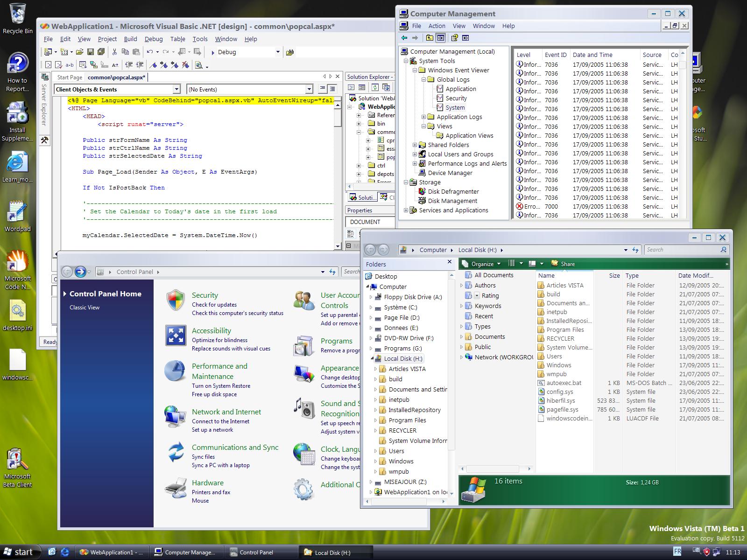
Task: Click Security shield icon in Control Panel
Action: (x=176, y=300)
